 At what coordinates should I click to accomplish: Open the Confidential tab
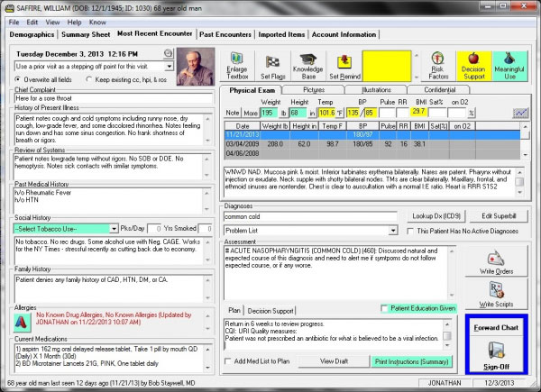(x=440, y=90)
